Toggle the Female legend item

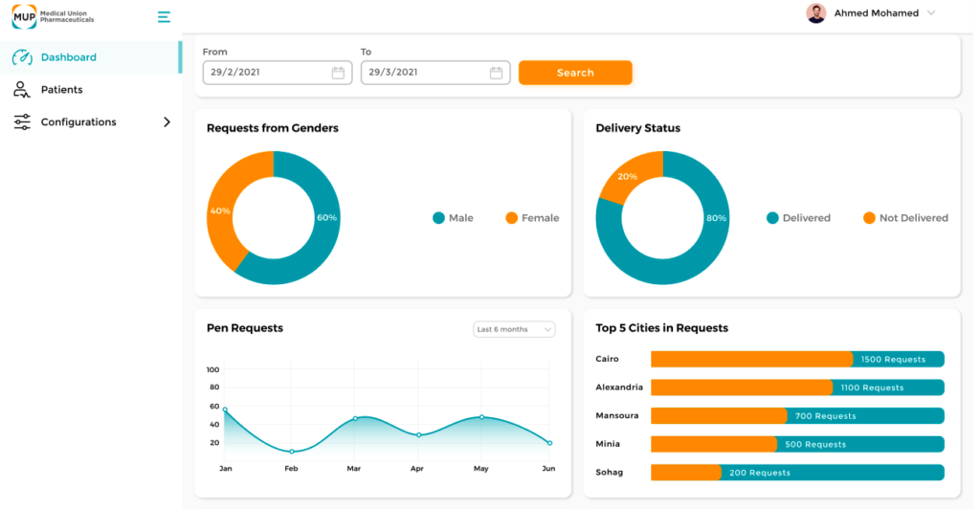[x=532, y=218]
